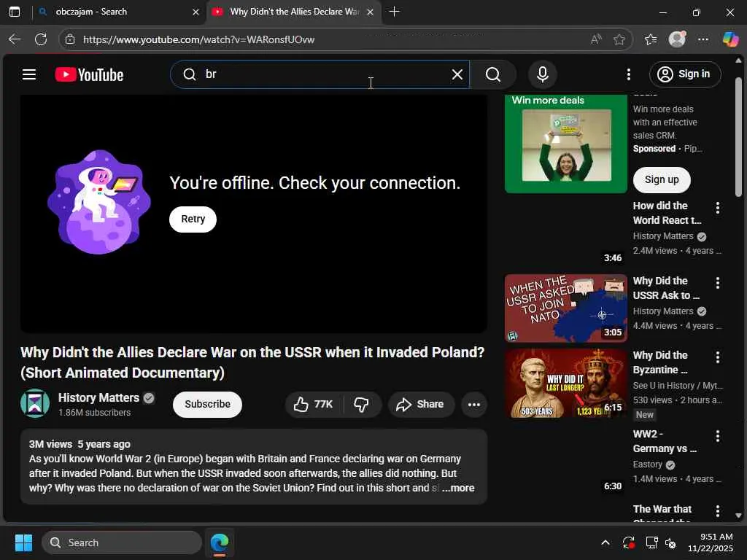Viewport: 747px width, 560px height.
Task: Share the video
Action: click(420, 404)
